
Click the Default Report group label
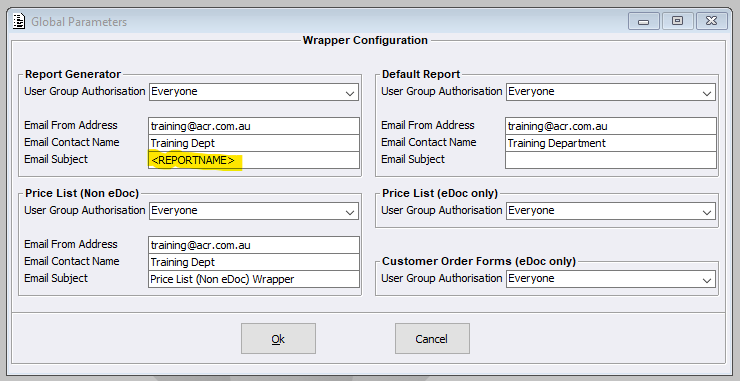(421, 74)
